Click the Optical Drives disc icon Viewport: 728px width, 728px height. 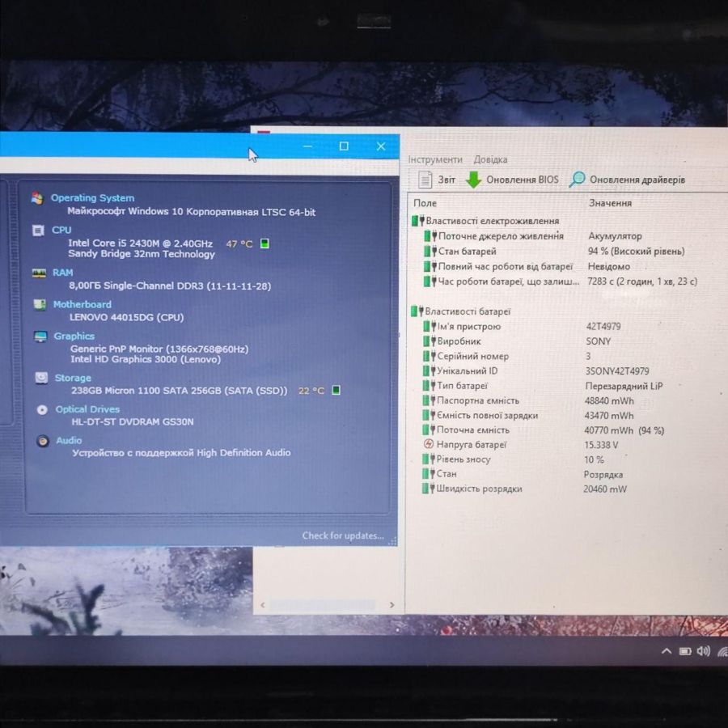[42, 410]
